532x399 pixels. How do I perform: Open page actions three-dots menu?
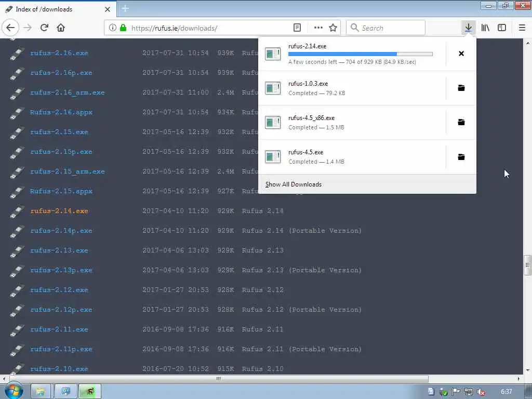pyautogui.click(x=318, y=28)
